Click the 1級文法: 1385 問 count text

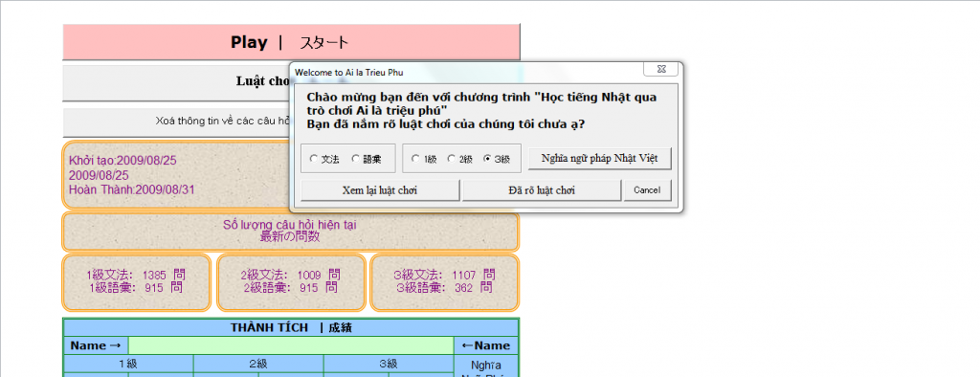136,275
